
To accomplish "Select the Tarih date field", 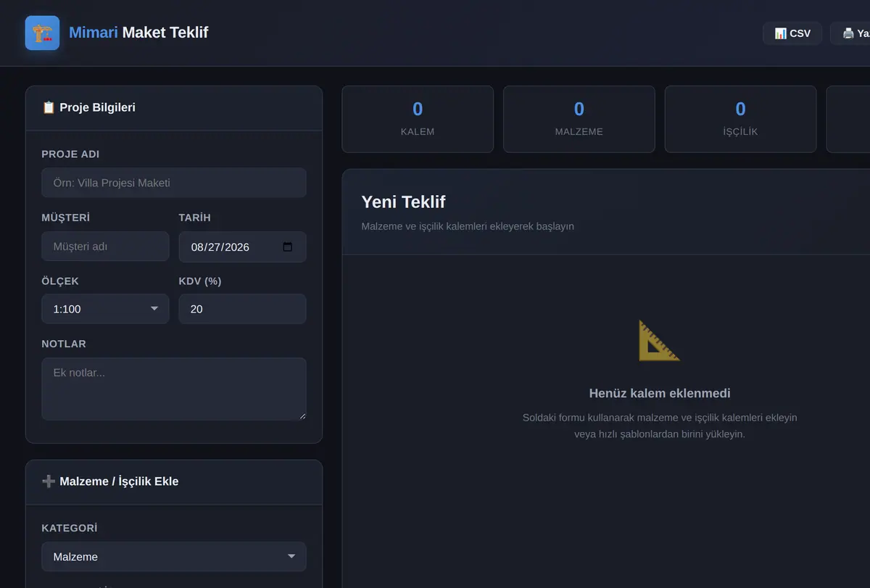I will 242,247.
